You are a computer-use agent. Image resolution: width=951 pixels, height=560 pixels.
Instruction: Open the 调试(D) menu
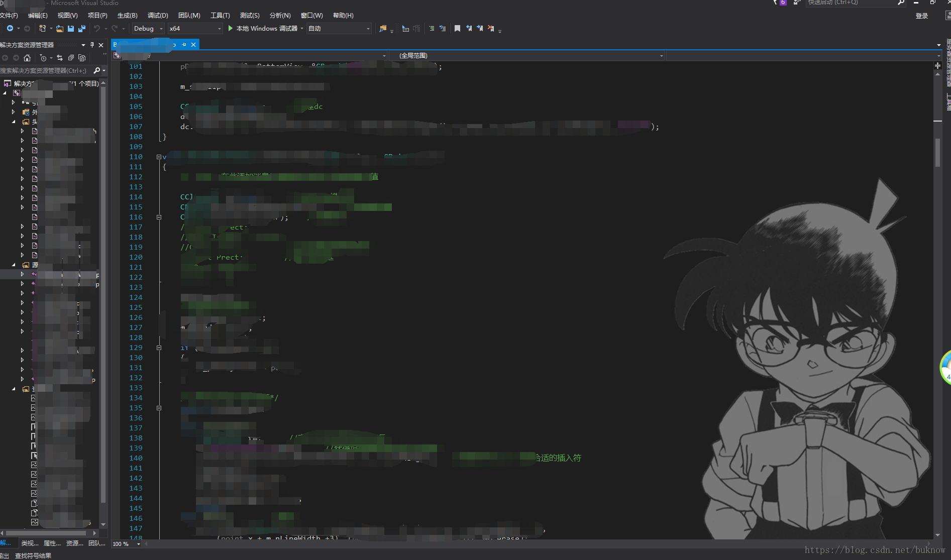(x=158, y=16)
